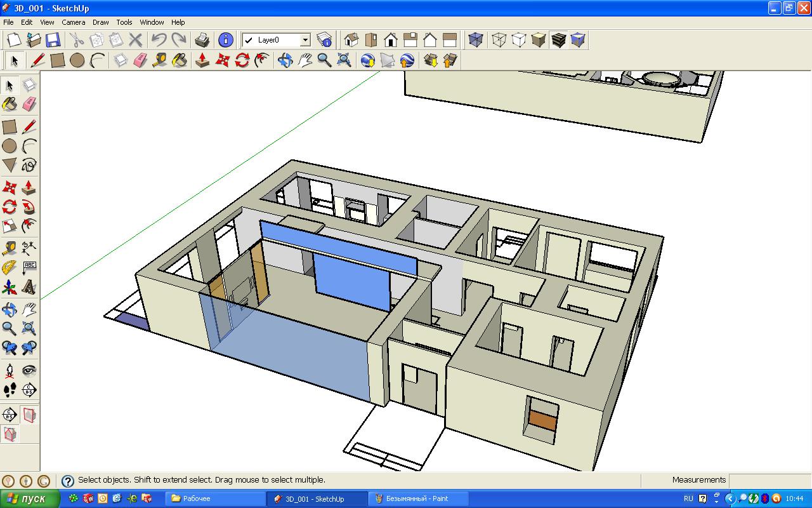Click the Redo arrow
Viewport: 812px width, 508px height.
pyautogui.click(x=179, y=40)
